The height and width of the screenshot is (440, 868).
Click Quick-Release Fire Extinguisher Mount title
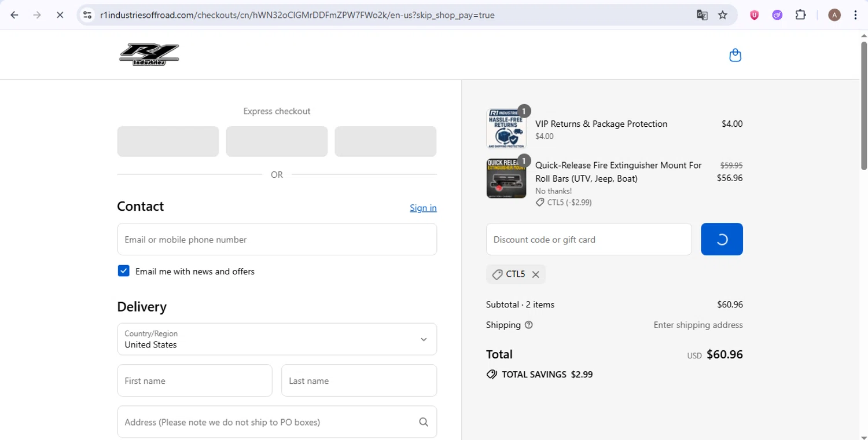[x=619, y=172]
